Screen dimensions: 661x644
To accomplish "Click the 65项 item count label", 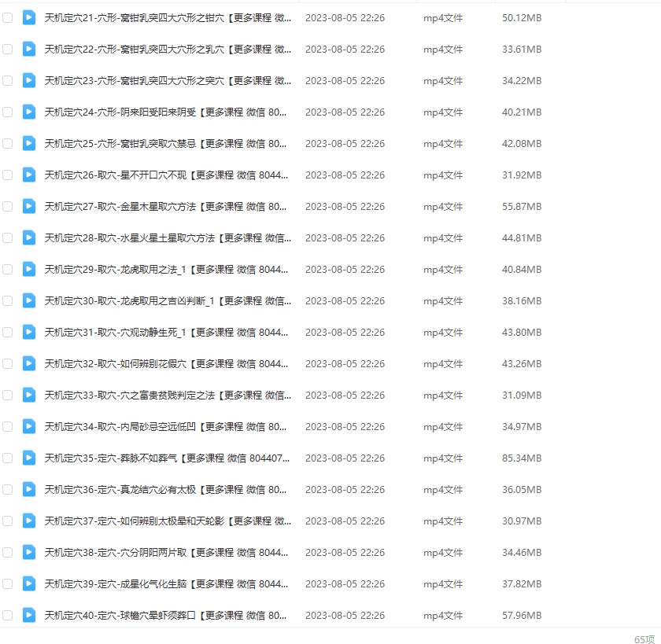I will (644, 638).
